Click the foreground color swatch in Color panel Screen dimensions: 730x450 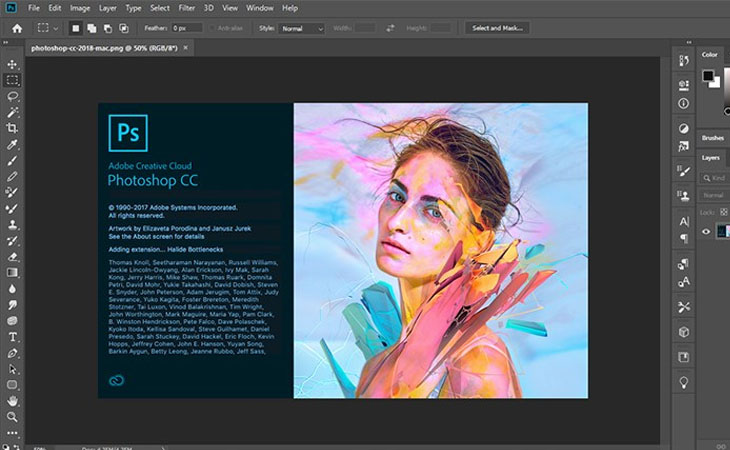click(x=708, y=75)
